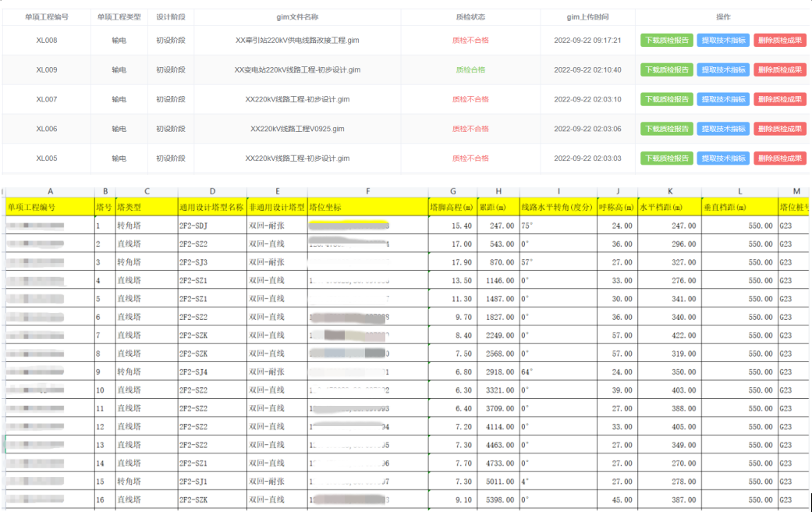Click the gim文件名称 table header
Image resolution: width=812 pixels, height=512 pixels.
click(297, 17)
